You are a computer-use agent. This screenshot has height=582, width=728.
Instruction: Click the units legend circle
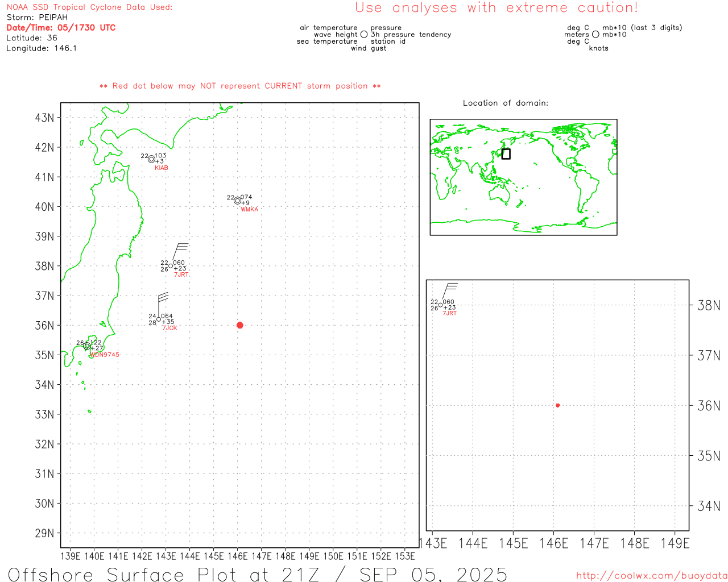(x=595, y=34)
